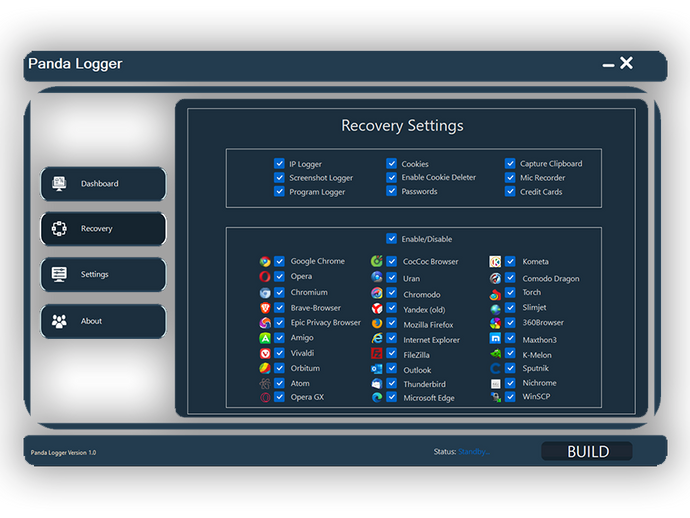The height and width of the screenshot is (518, 690).
Task: Select the Recovery sidebar item
Action: tap(103, 229)
